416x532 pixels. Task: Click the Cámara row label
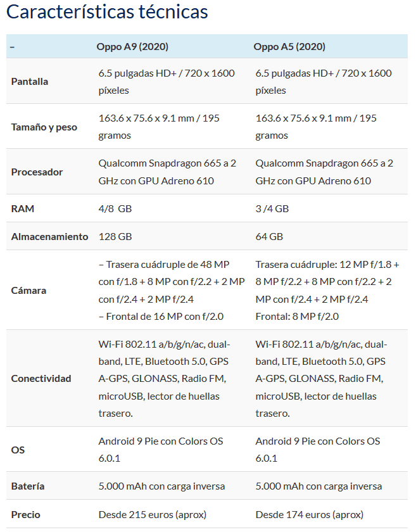[28, 291]
